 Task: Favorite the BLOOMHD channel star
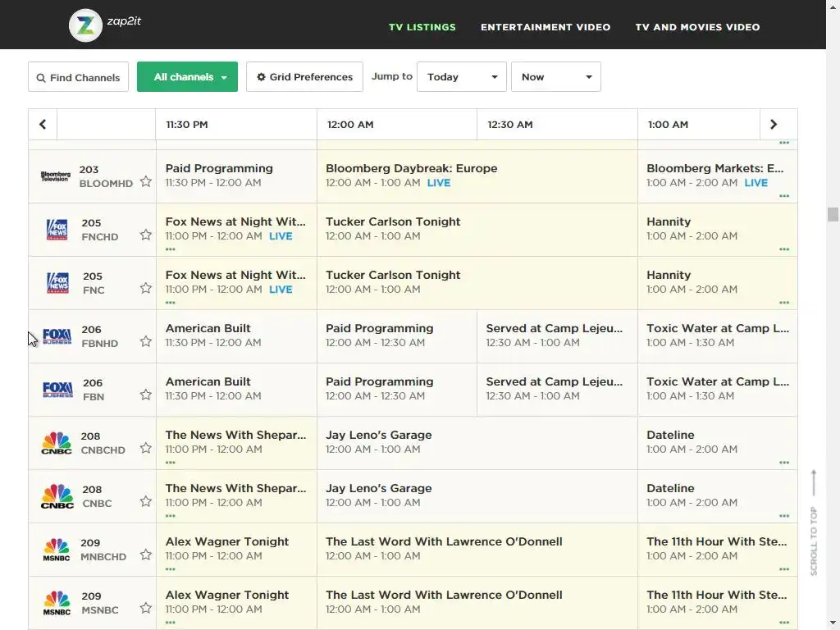click(146, 181)
